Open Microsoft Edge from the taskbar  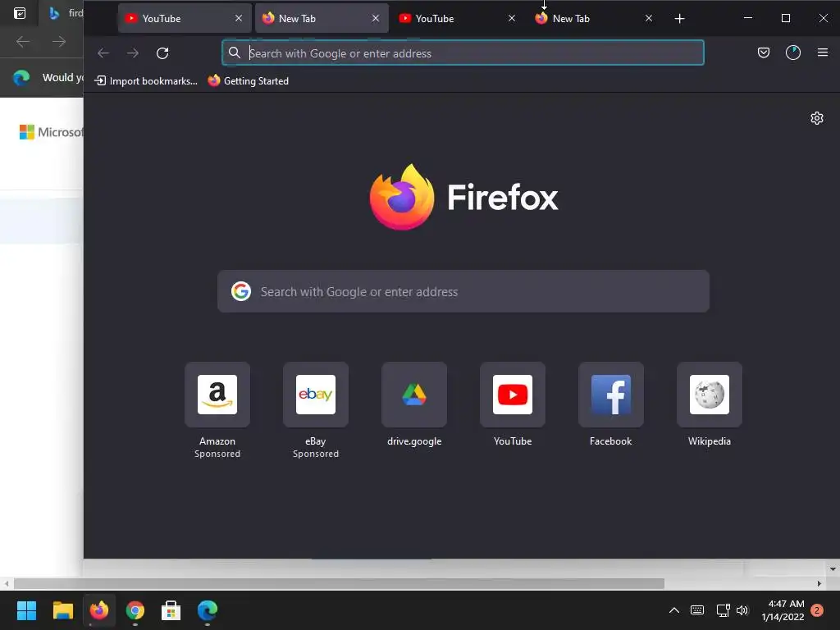click(208, 610)
